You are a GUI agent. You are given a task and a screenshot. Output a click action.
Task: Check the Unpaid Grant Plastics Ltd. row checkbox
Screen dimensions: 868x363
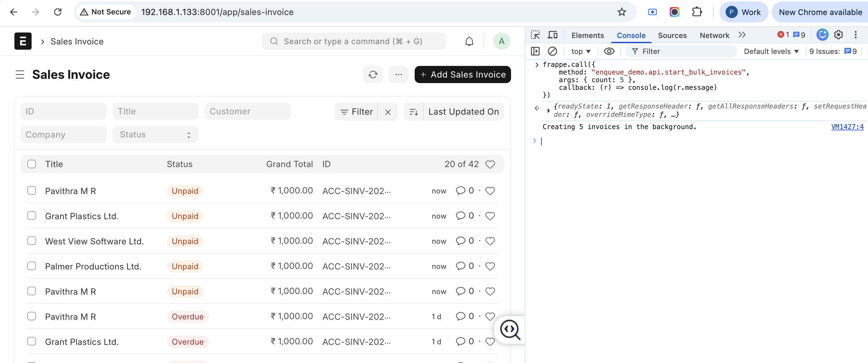tap(32, 216)
